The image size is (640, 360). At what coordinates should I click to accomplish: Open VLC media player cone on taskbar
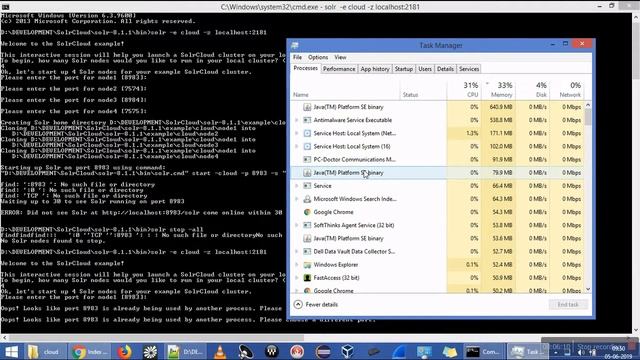tap(220, 352)
